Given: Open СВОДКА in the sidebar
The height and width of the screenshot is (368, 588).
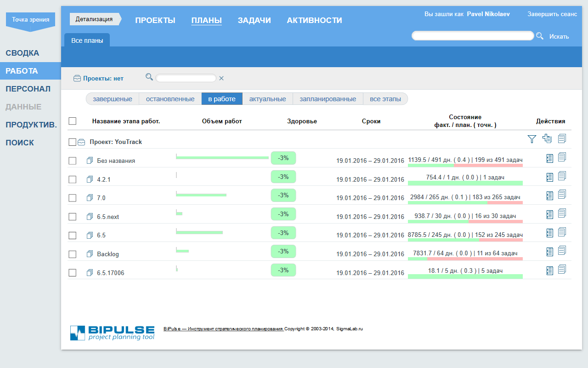Looking at the screenshot, I should 23,53.
